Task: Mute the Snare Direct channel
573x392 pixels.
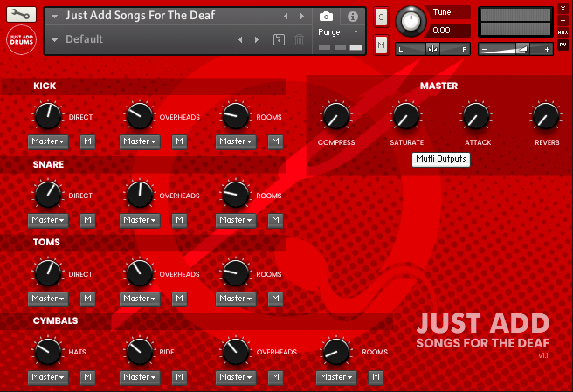Action: (x=88, y=220)
